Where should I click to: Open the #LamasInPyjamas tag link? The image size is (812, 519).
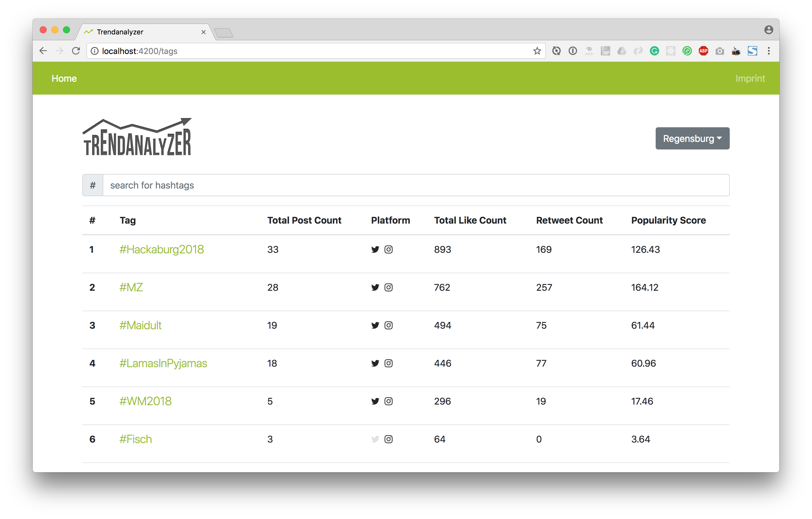163,363
